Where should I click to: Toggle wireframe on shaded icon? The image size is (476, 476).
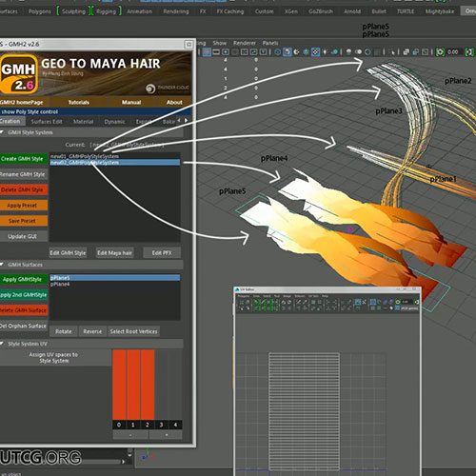coord(307,51)
